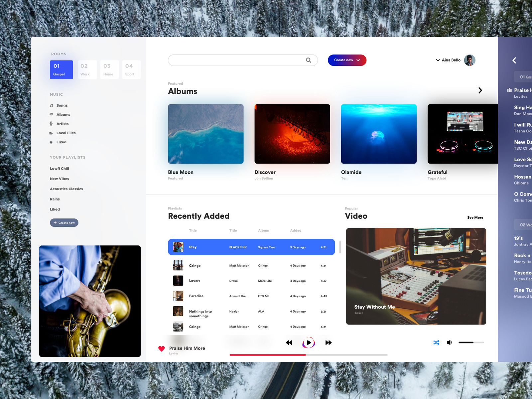Screen dimensions: 532x399
Task: Collapse the right queue panel
Action: point(514,60)
